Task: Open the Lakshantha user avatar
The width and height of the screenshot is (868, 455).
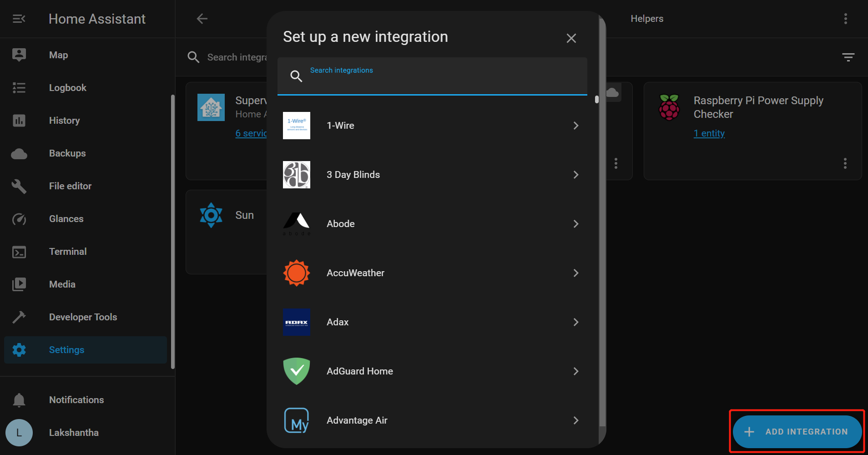Action: tap(19, 433)
